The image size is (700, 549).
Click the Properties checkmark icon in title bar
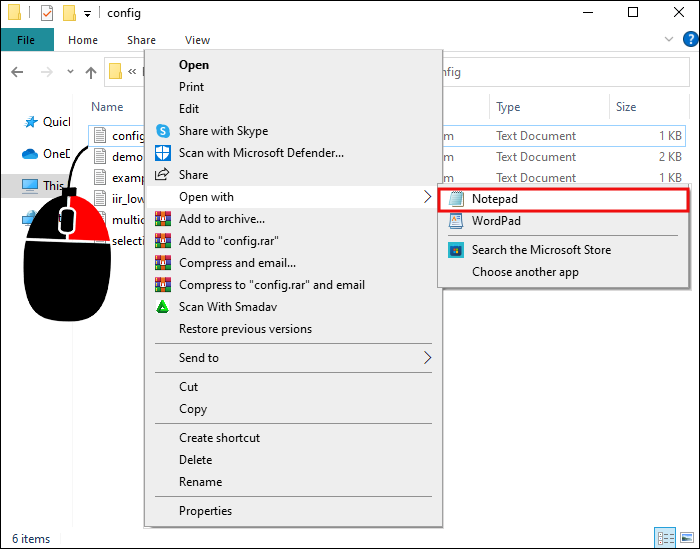tap(47, 13)
